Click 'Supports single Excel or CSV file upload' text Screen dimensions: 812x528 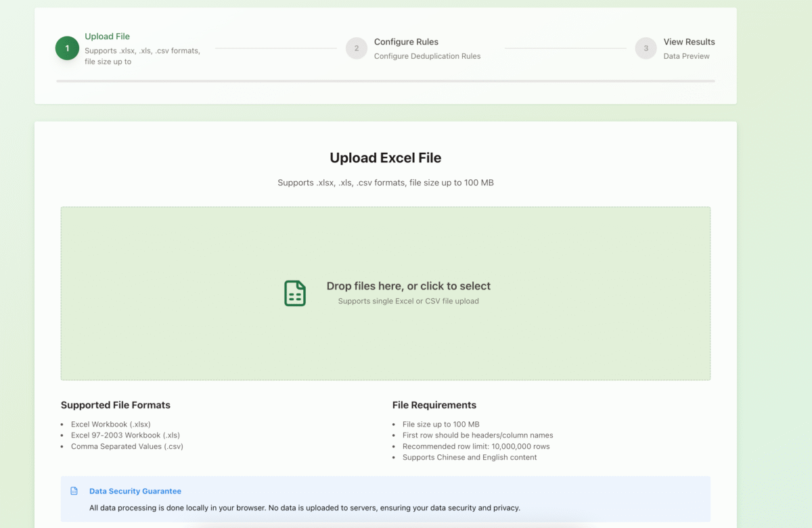point(409,301)
